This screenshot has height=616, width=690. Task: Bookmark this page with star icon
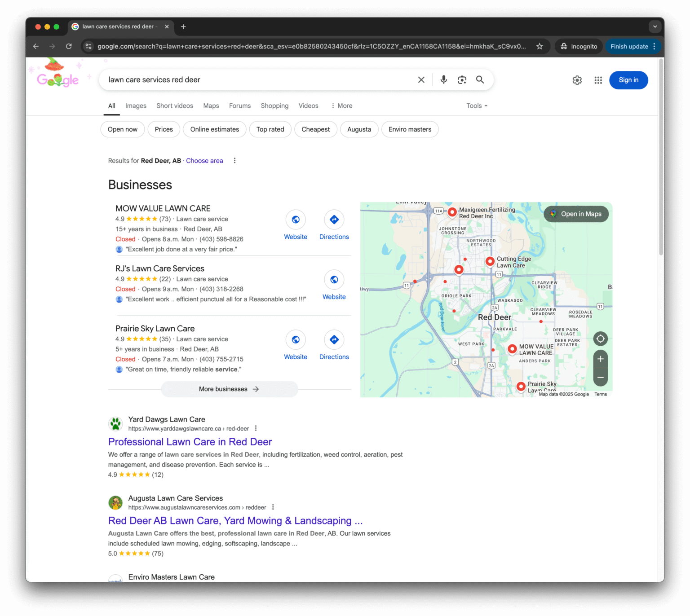coord(540,46)
